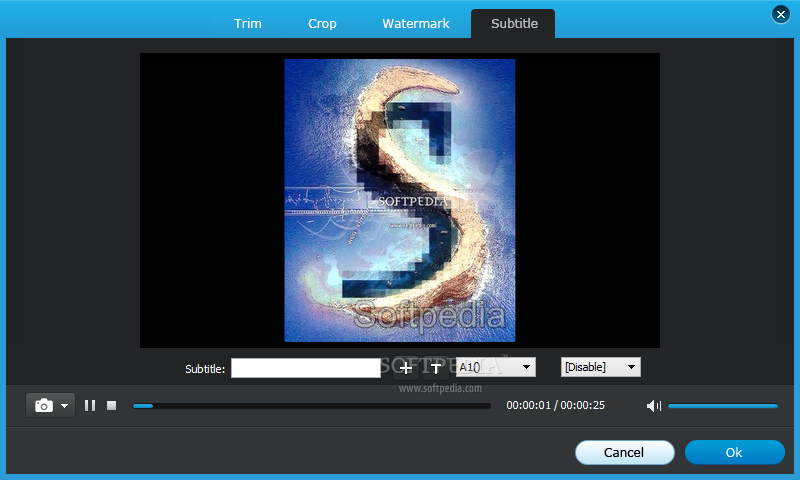Screen dimensions: 800x480
Task: Stop the video playback
Action: 111,406
